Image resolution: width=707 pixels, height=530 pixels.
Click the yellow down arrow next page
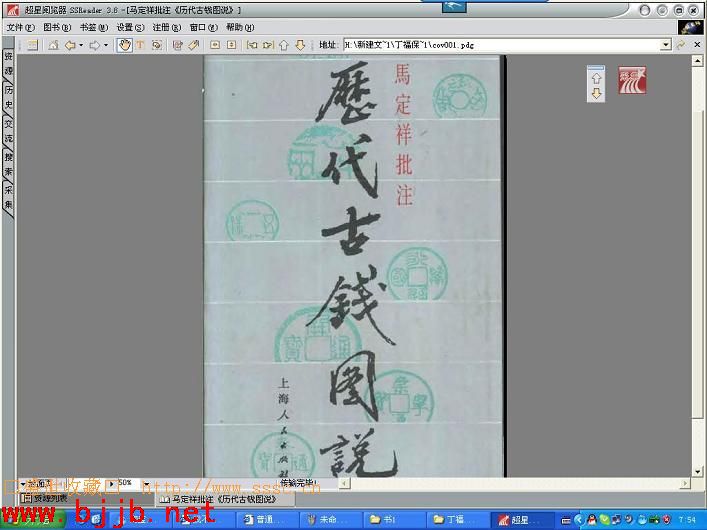pyautogui.click(x=300, y=45)
